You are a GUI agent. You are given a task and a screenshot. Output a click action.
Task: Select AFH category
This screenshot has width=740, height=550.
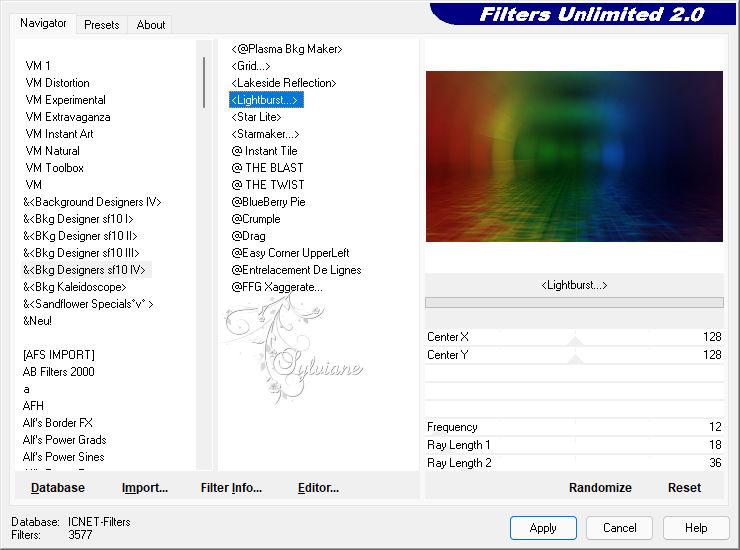coord(33,406)
